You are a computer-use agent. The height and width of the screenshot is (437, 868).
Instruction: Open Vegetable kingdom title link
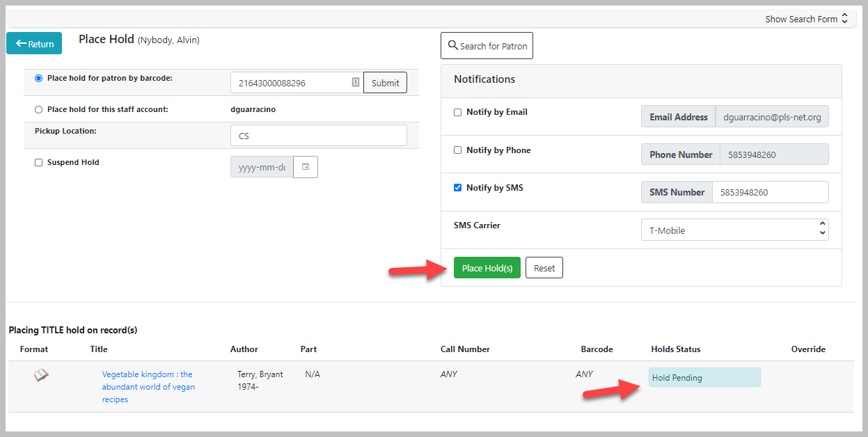[x=148, y=387]
